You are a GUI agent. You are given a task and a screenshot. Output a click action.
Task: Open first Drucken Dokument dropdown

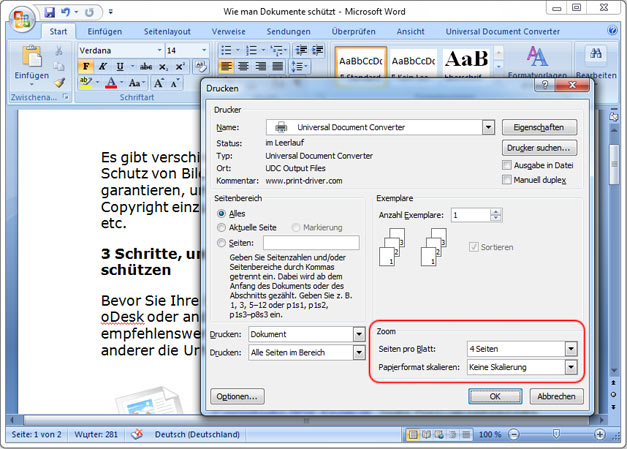coord(359,334)
